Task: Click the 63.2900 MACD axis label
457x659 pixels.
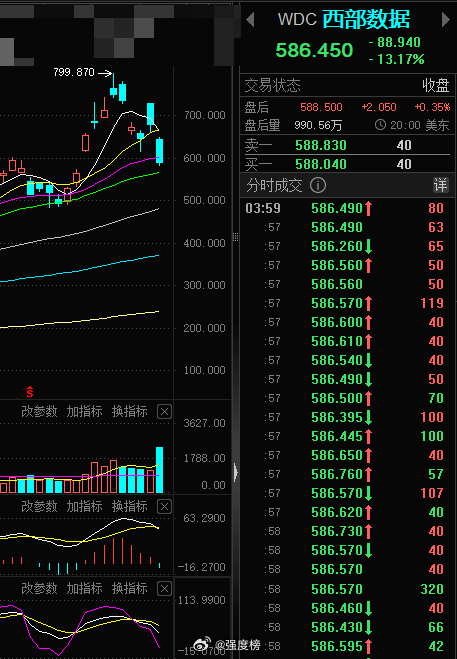Action: pos(204,518)
